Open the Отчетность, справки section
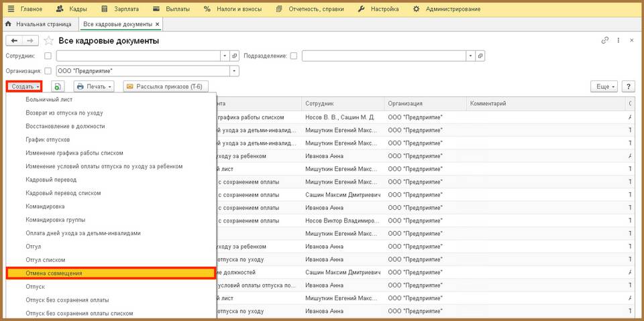644x321 pixels. click(x=310, y=9)
